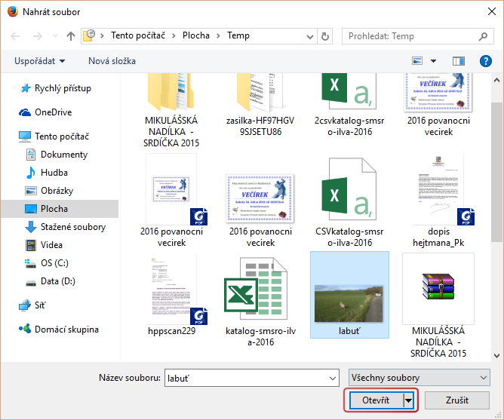Click the Zrušit button
The height and width of the screenshot is (420, 504).
(x=457, y=400)
